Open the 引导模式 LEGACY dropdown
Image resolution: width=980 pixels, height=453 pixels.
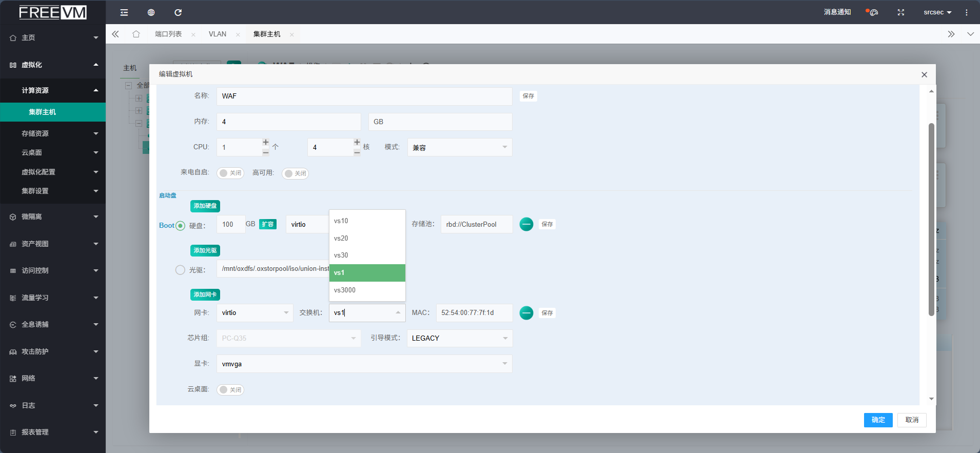(x=459, y=338)
